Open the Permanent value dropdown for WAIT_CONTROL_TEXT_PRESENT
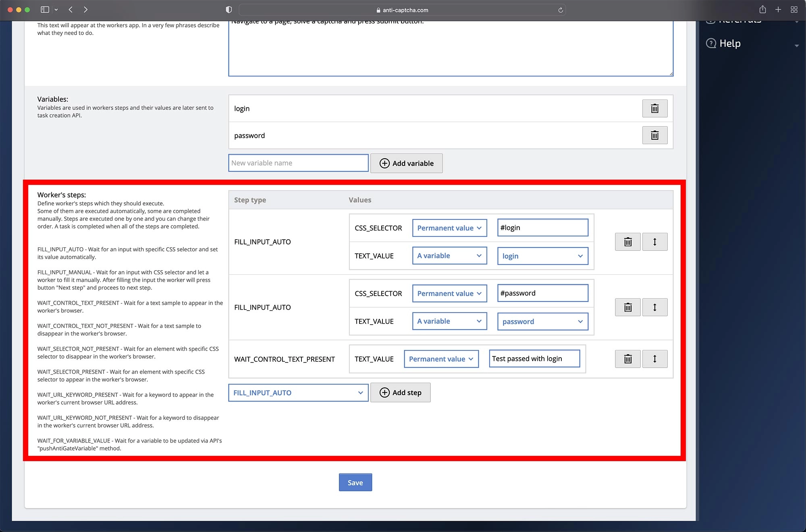 [x=441, y=359]
